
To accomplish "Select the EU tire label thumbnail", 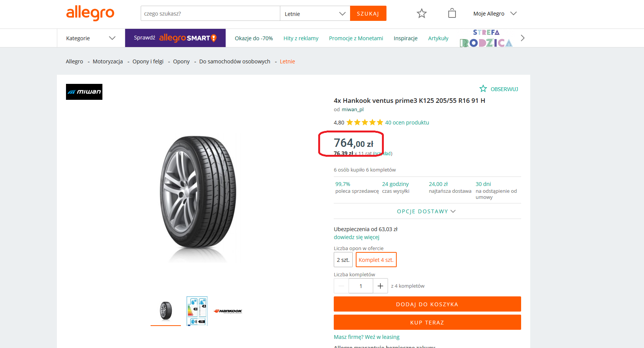I will (197, 311).
